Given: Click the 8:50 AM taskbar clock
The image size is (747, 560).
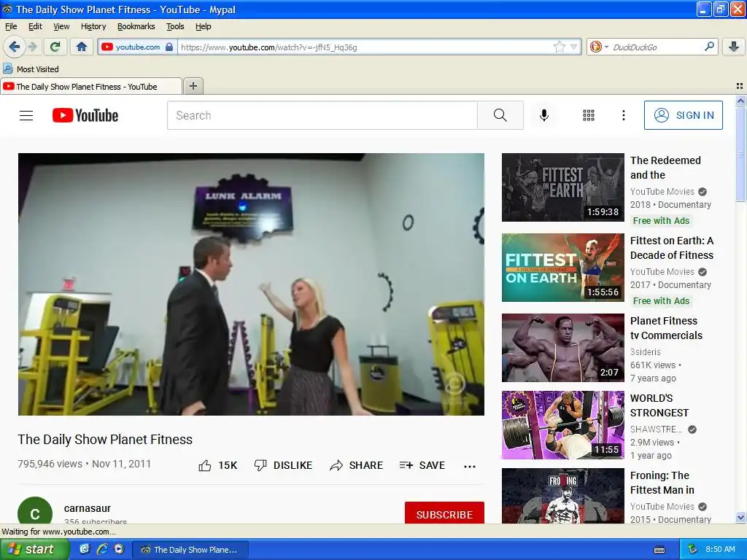Looking at the screenshot, I should pyautogui.click(x=720, y=549).
